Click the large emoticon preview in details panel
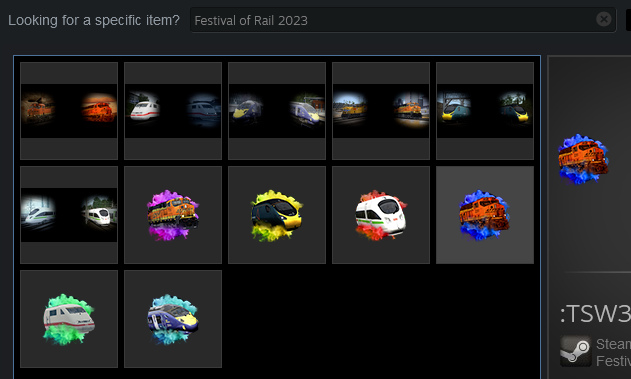The width and height of the screenshot is (631, 379). pos(583,159)
